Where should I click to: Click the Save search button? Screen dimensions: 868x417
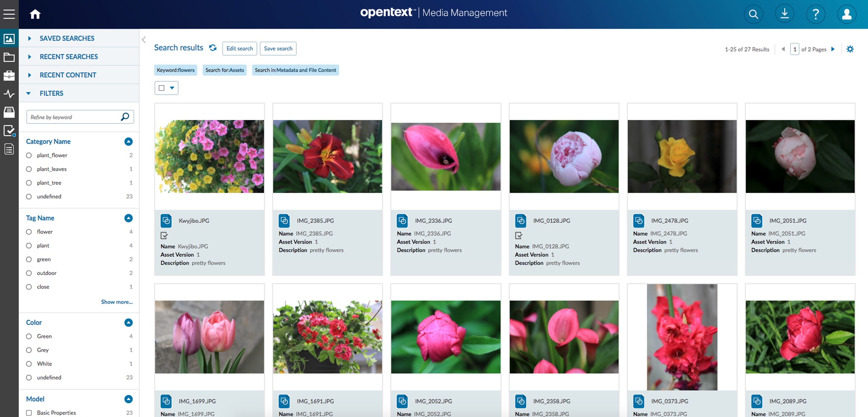278,48
